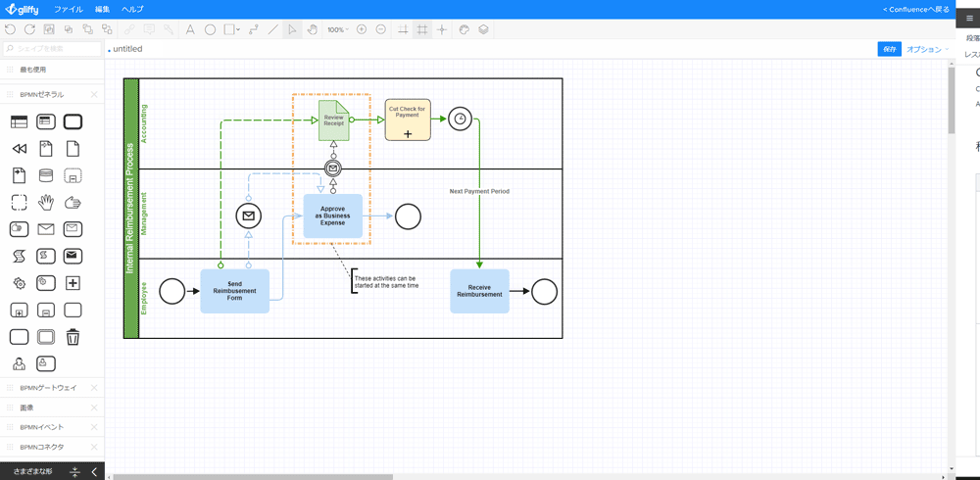Click the redo arrow in the toolbar
This screenshot has width=980, height=480.
[x=29, y=29]
